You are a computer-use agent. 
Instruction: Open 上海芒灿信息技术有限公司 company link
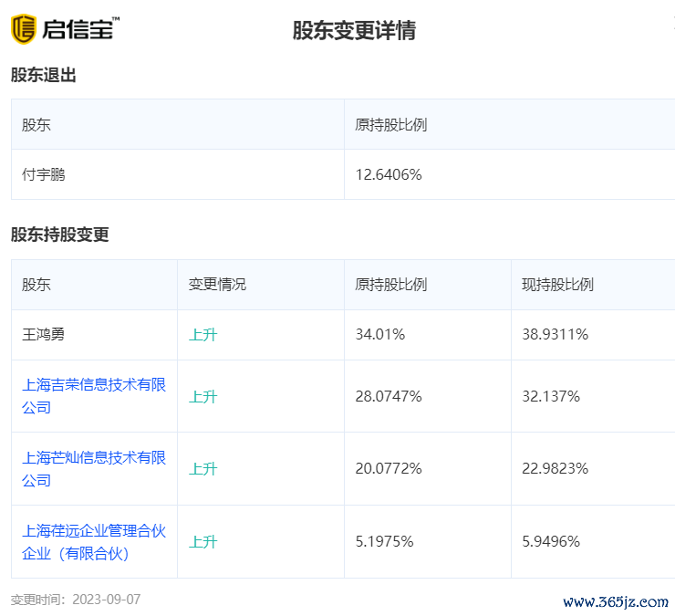tap(94, 469)
